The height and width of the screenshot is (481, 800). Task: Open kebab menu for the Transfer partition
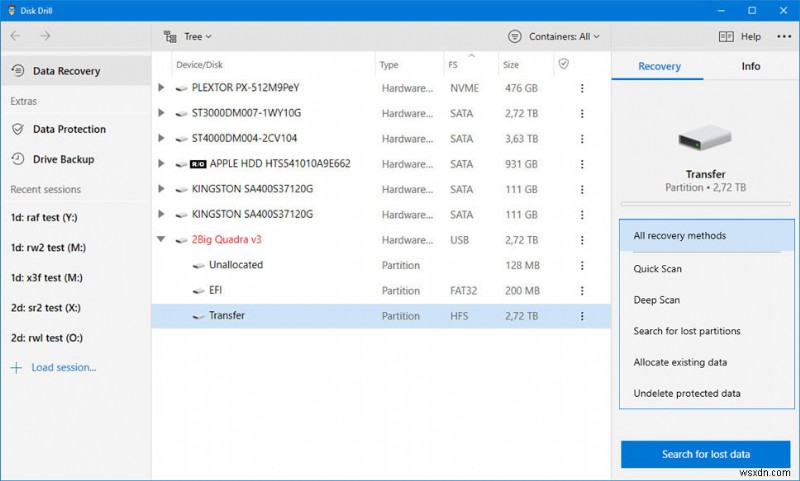tap(581, 316)
